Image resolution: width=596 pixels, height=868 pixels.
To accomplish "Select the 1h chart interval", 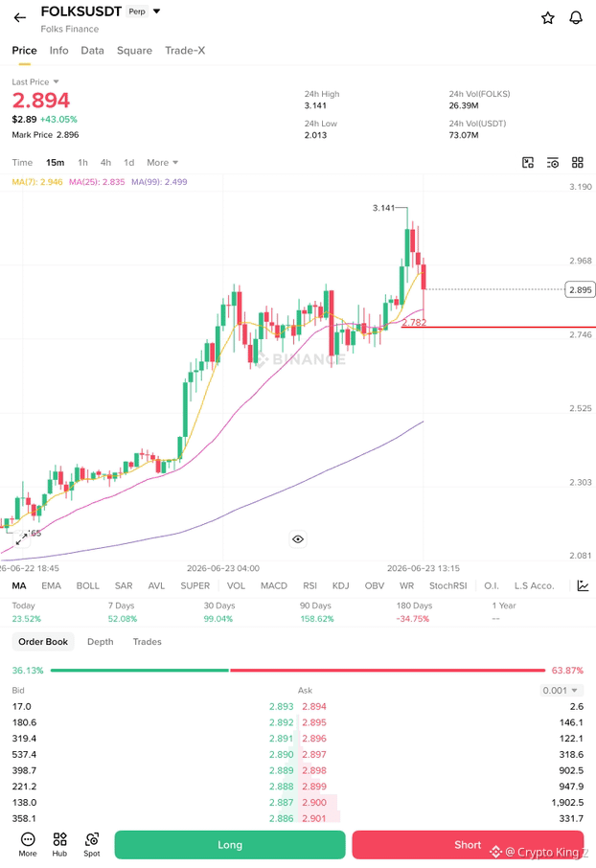I will (82, 162).
